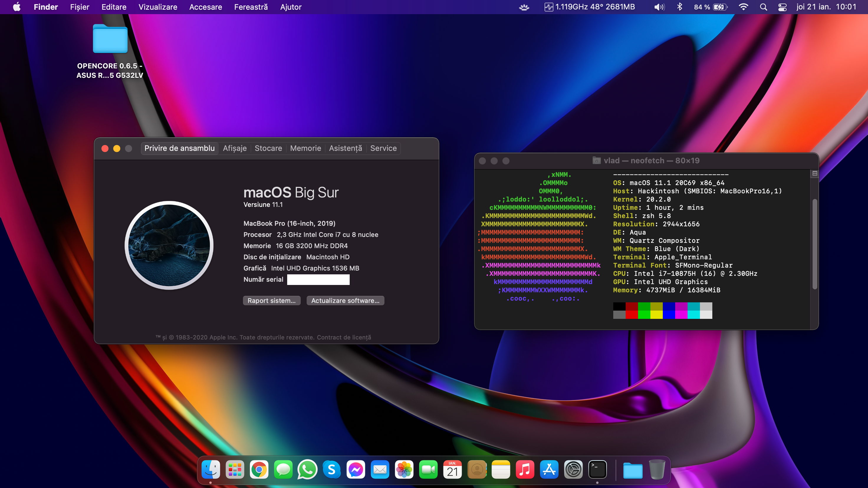Open the Apple menu
The height and width of the screenshot is (488, 868).
(x=17, y=7)
